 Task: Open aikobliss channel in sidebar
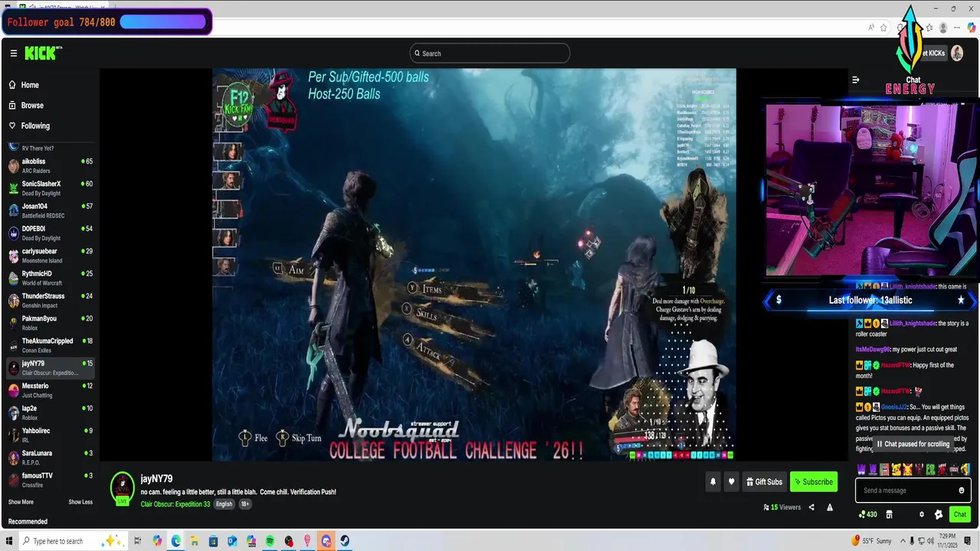(50, 166)
